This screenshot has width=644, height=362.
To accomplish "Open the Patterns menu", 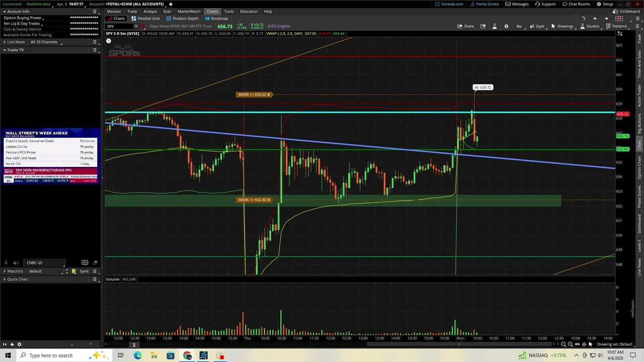I will [x=616, y=26].
